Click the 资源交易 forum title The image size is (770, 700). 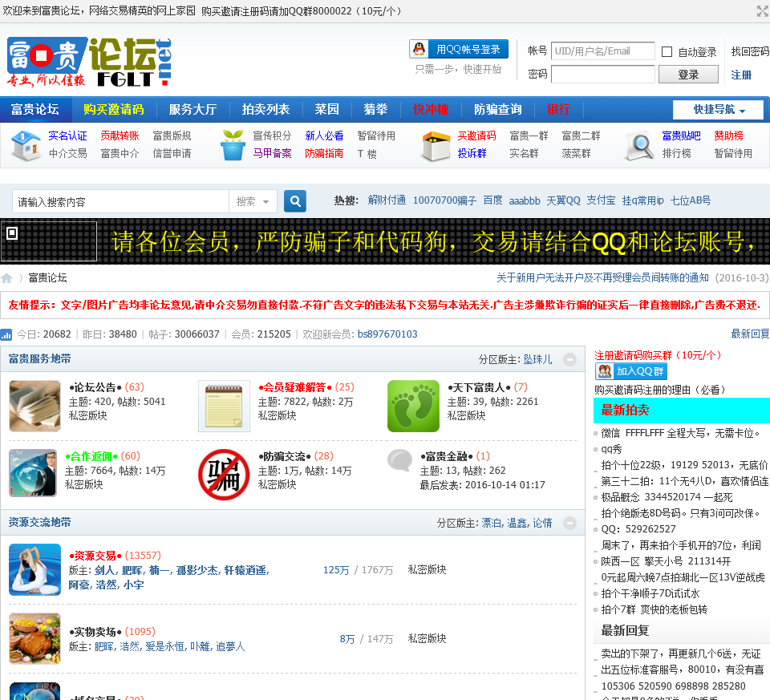coord(95,556)
